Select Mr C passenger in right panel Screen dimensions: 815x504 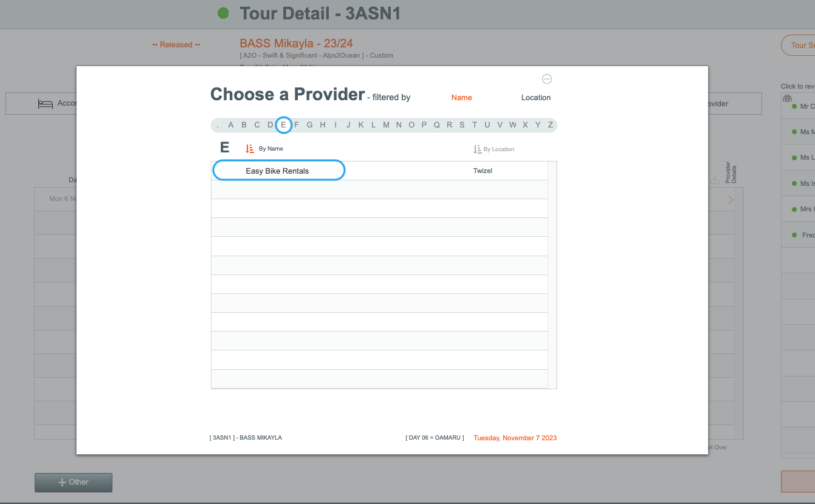coord(798,106)
